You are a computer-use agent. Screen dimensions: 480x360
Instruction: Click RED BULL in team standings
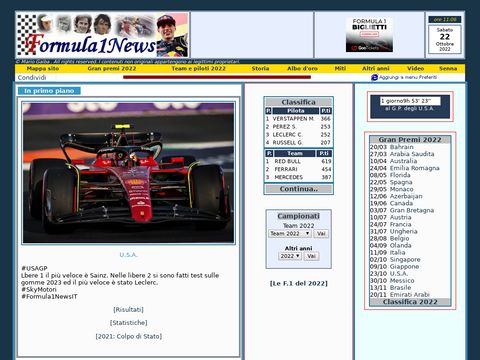[287, 161]
